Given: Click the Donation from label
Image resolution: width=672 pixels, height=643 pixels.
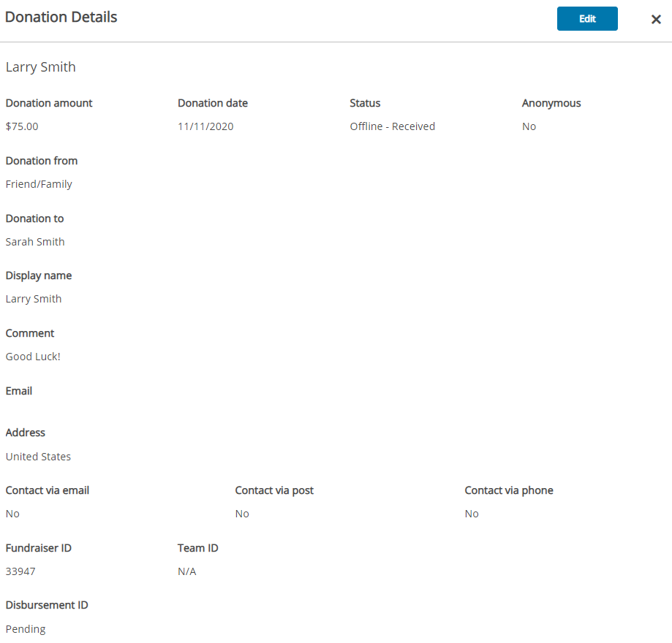Looking at the screenshot, I should point(42,161).
